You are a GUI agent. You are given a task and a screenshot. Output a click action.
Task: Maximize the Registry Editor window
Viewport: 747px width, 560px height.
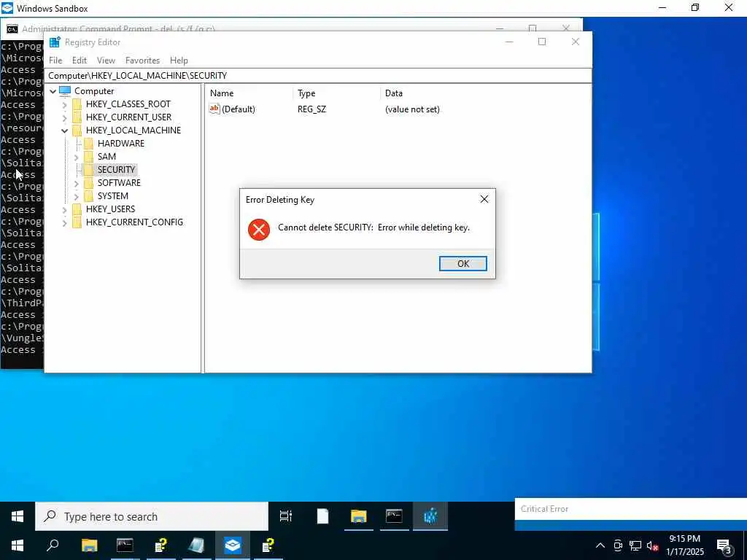point(542,42)
